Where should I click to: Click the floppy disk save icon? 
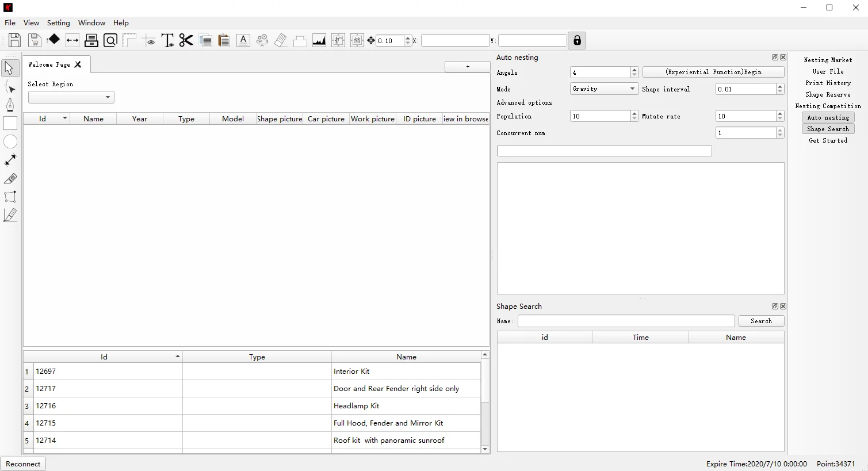pos(14,40)
